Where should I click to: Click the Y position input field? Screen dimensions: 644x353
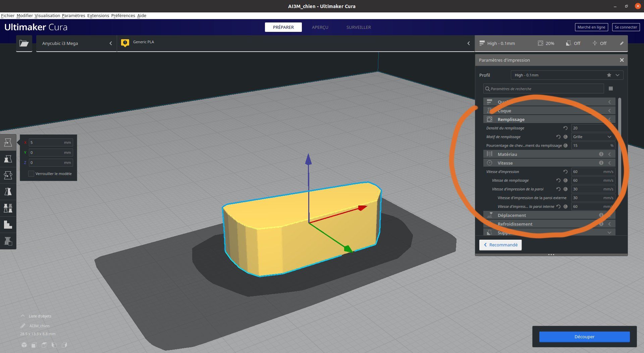pos(51,153)
